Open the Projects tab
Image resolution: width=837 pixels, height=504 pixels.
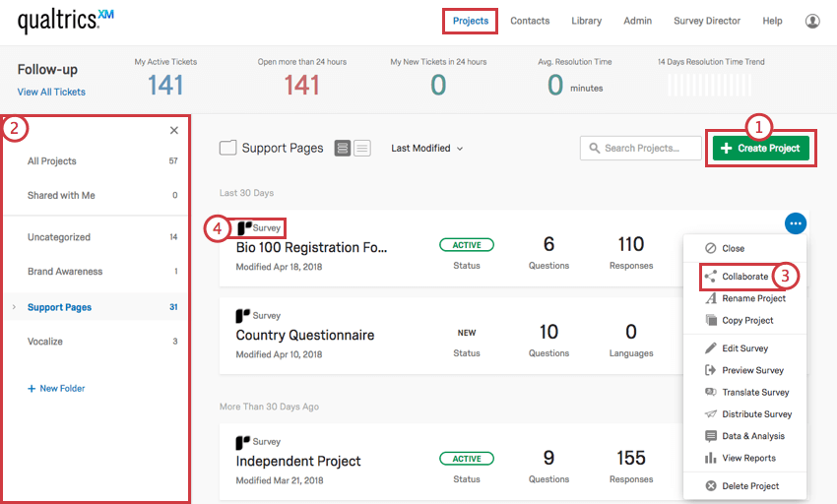click(x=471, y=21)
